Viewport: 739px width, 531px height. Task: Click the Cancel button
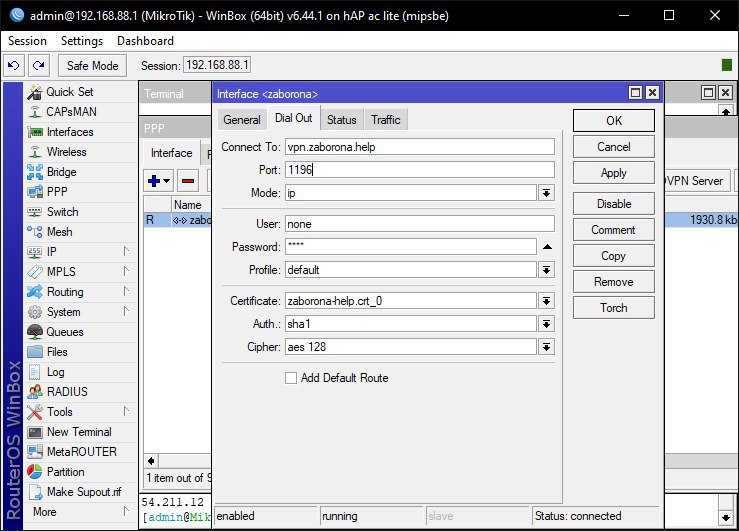tap(614, 147)
